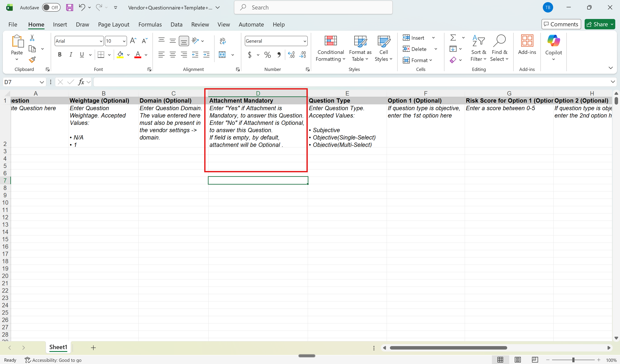Toggle the AutoSave switch
Image resolution: width=620 pixels, height=364 pixels.
tap(51, 7)
